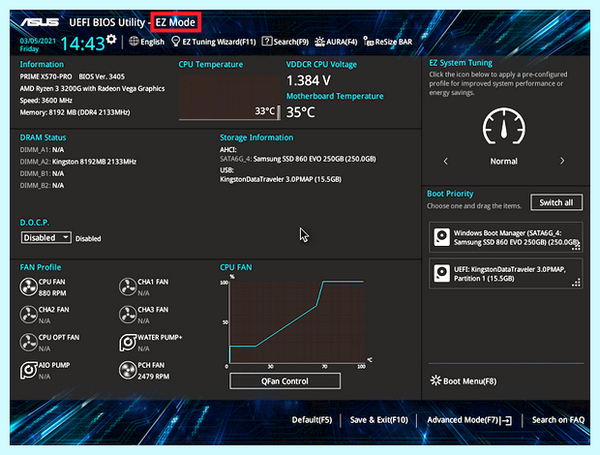
Task: Click the 14:43 clock display
Action: click(x=83, y=43)
